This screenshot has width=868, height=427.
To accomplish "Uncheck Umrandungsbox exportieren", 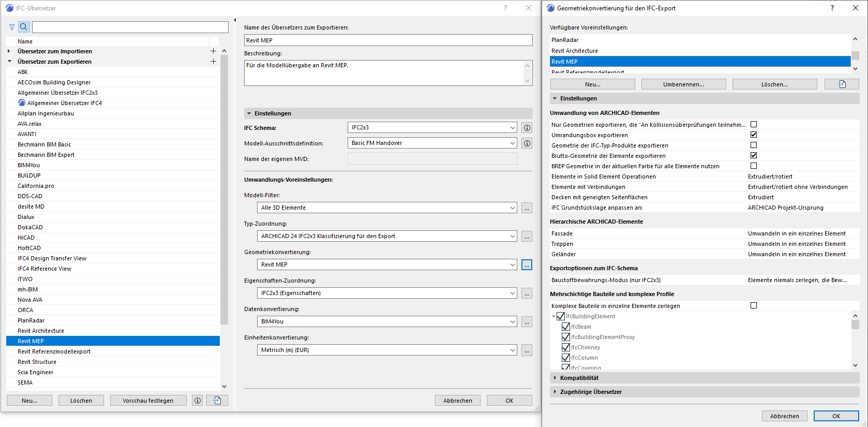I will coord(754,135).
